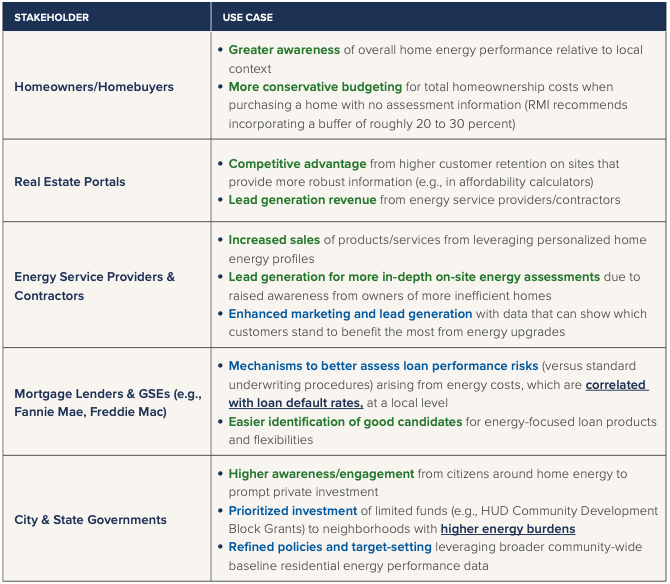Click Mortgage Lenders & GSEs stakeholder cell
Image resolution: width=670 pixels, height=584 pixels.
[108, 402]
